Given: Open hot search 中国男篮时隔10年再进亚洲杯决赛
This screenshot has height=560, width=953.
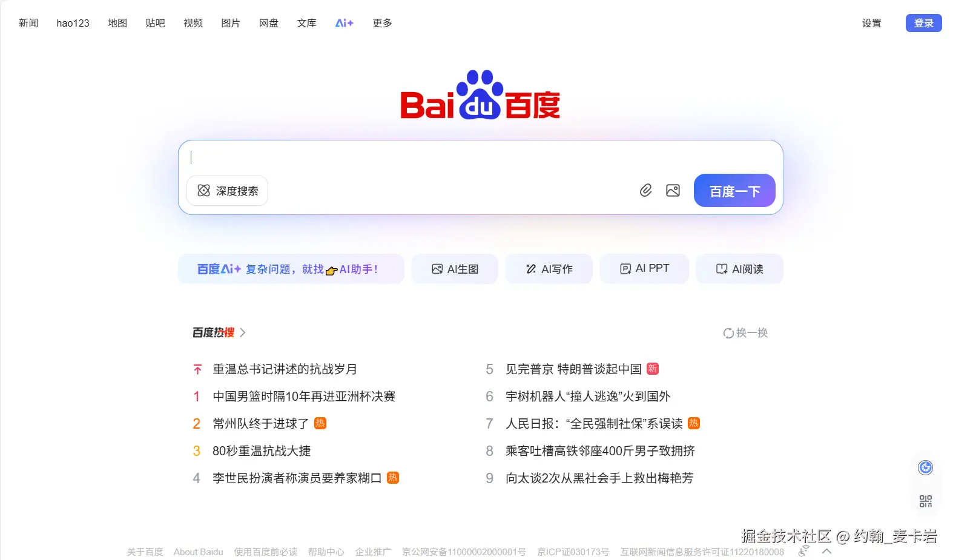Looking at the screenshot, I should pyautogui.click(x=304, y=396).
